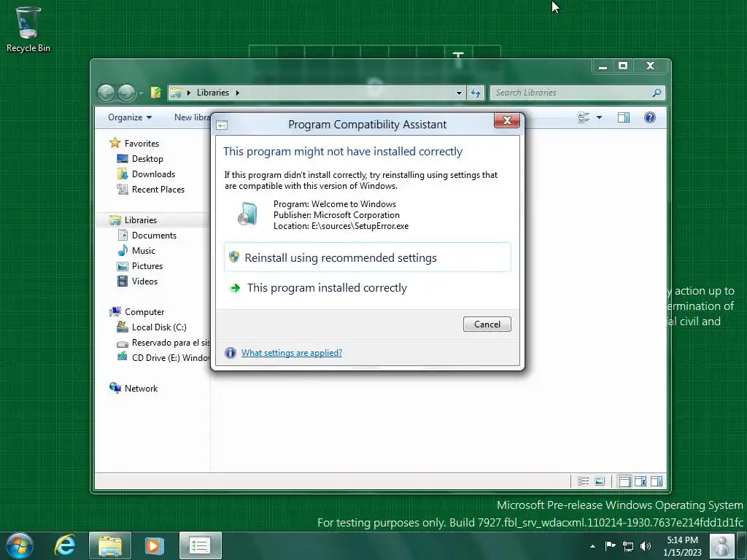
Task: Launch Internet Explorer from the taskbar
Action: tap(65, 545)
